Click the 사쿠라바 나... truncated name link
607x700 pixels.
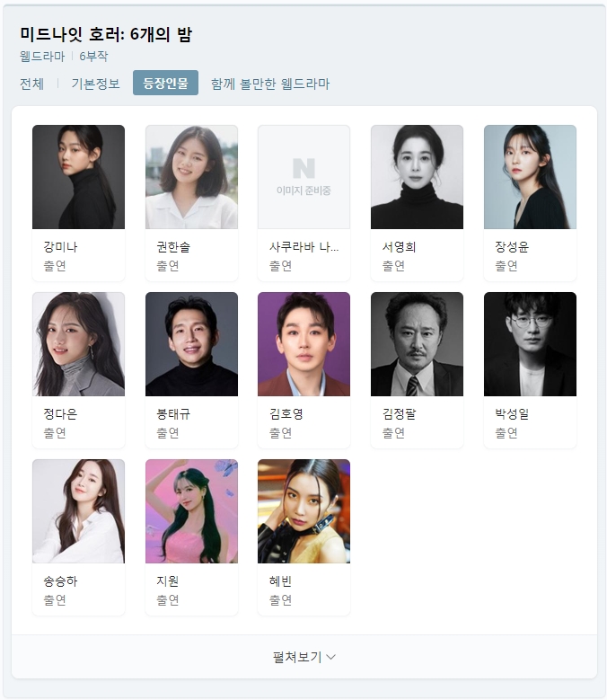pos(303,247)
